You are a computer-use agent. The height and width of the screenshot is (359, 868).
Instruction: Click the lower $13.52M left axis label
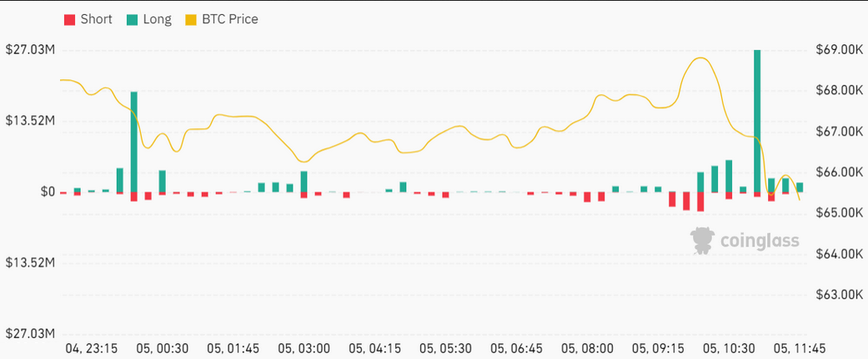pos(31,262)
